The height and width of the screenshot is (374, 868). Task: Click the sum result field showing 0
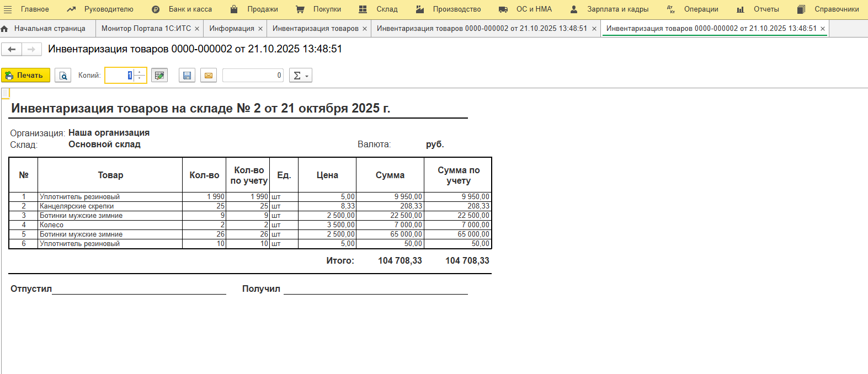(253, 76)
